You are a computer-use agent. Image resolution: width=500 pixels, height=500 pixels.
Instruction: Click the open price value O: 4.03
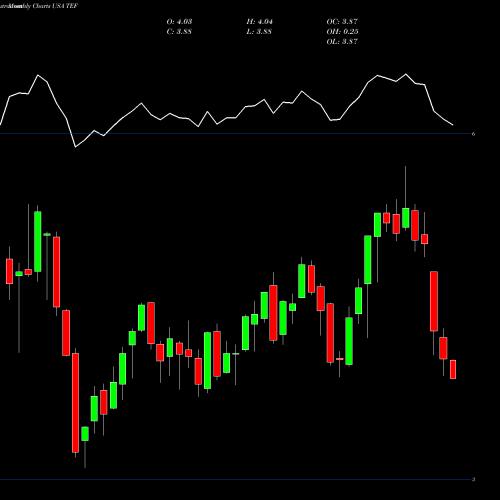click(179, 22)
